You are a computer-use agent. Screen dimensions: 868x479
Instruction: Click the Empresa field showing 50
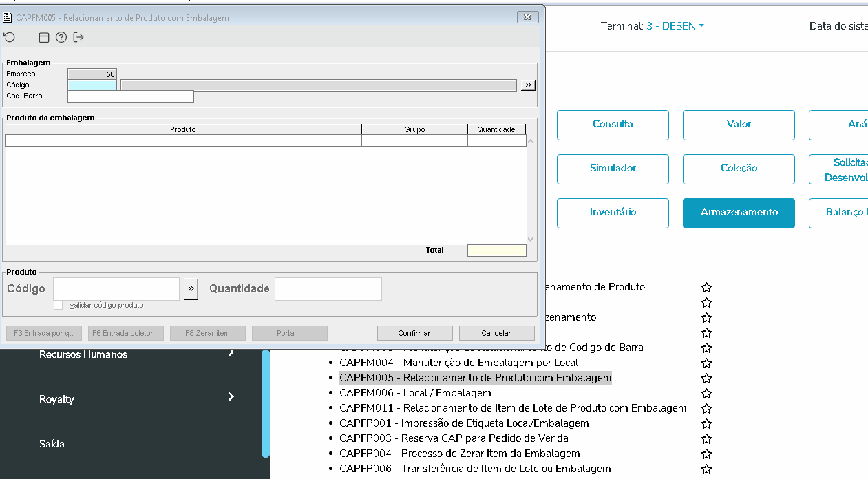[92, 74]
